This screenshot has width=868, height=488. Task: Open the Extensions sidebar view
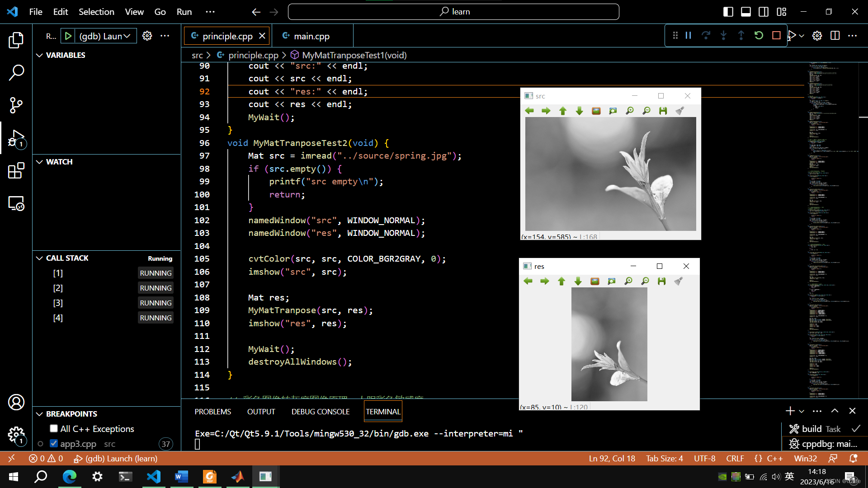tap(16, 171)
